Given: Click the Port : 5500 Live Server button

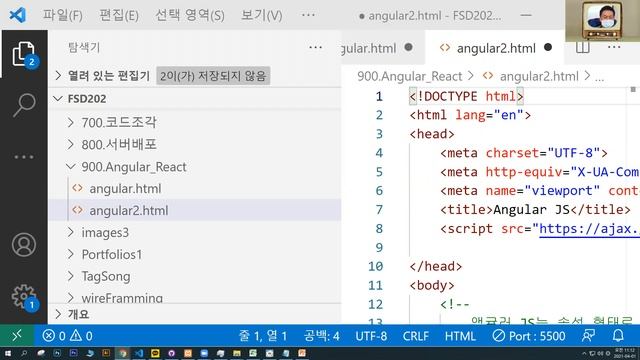Looking at the screenshot, I should click(529, 336).
